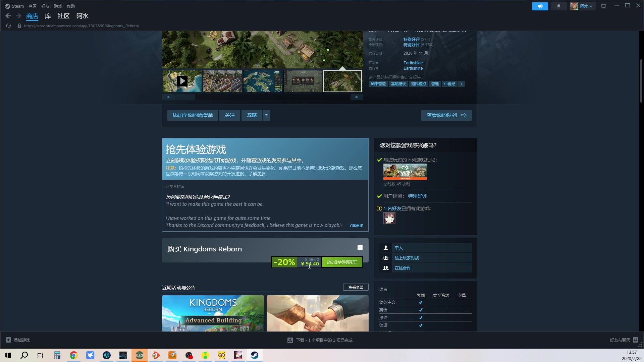Click the padlock icon beside URL
The image size is (644, 362).
coord(19,26)
